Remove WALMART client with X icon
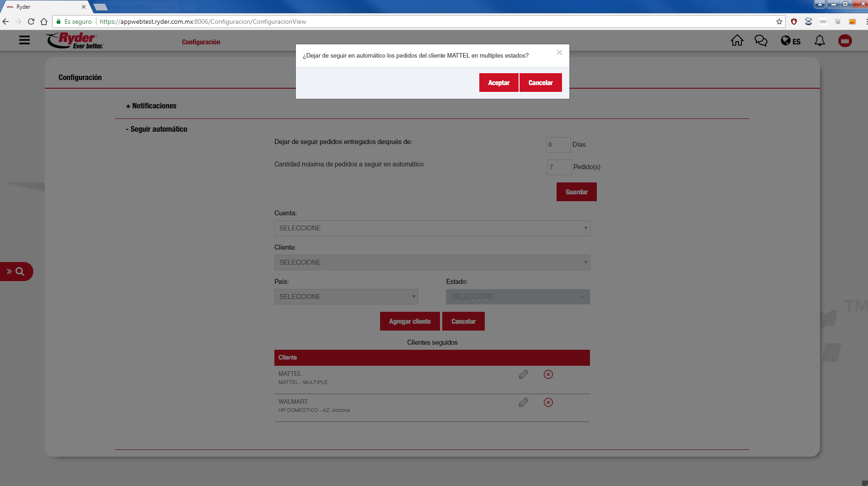 tap(548, 402)
